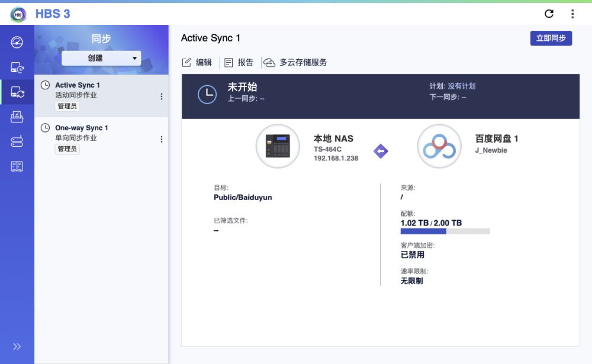Click the large status clock icon

pos(207,94)
